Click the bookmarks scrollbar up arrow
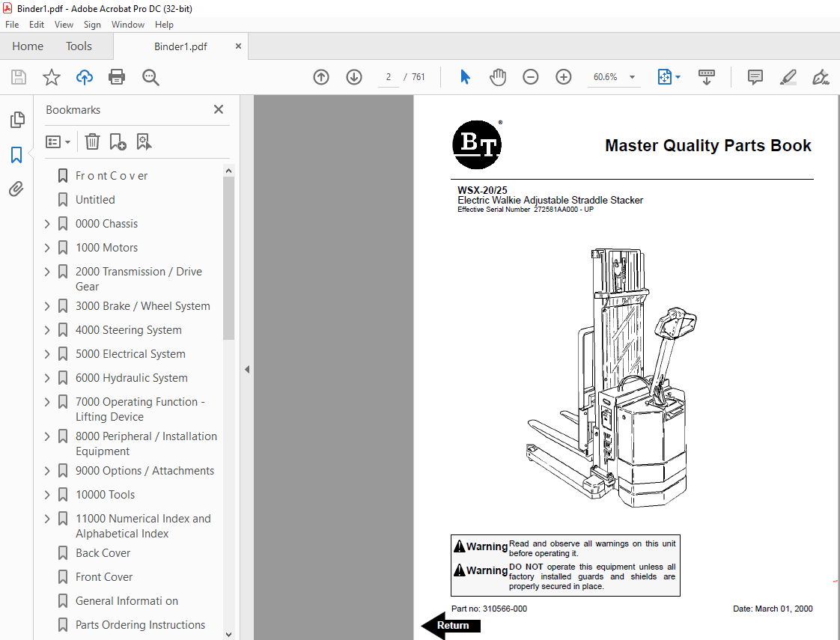The image size is (840, 640). [x=229, y=171]
